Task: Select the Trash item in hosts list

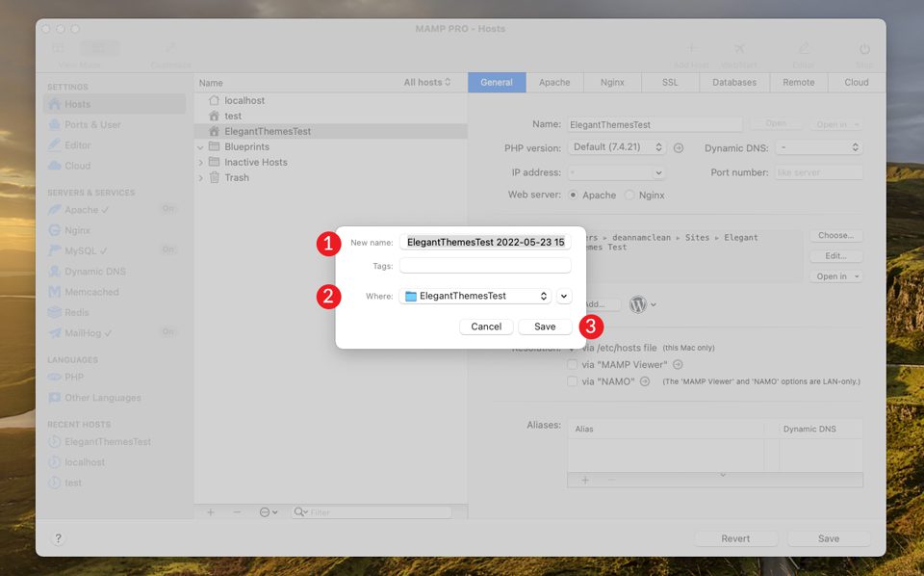Action: (236, 177)
